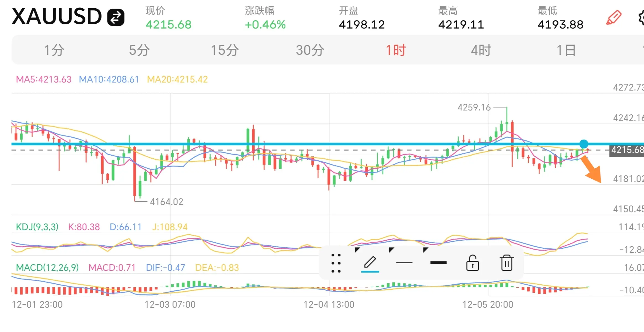644x332 pixels.
Task: Click the XAUUSD symbol switch icon
Action: click(116, 17)
